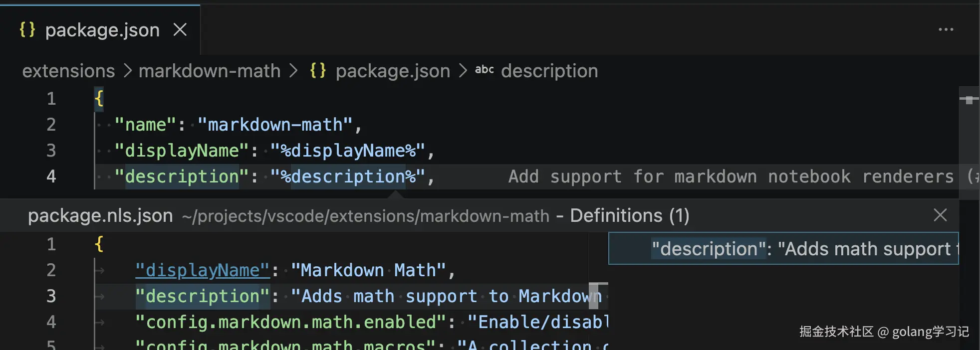
Task: Click the extensions breadcrumb
Action: click(x=68, y=71)
